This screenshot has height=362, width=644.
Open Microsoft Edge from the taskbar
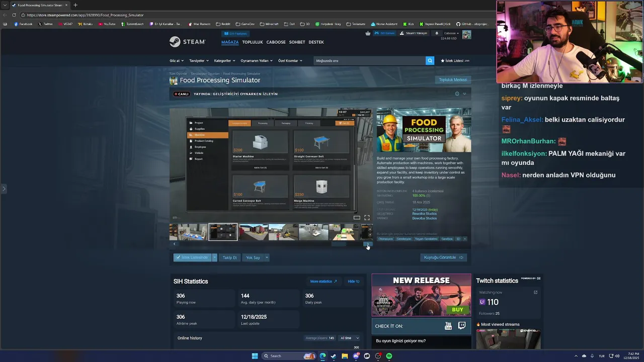[x=323, y=356]
